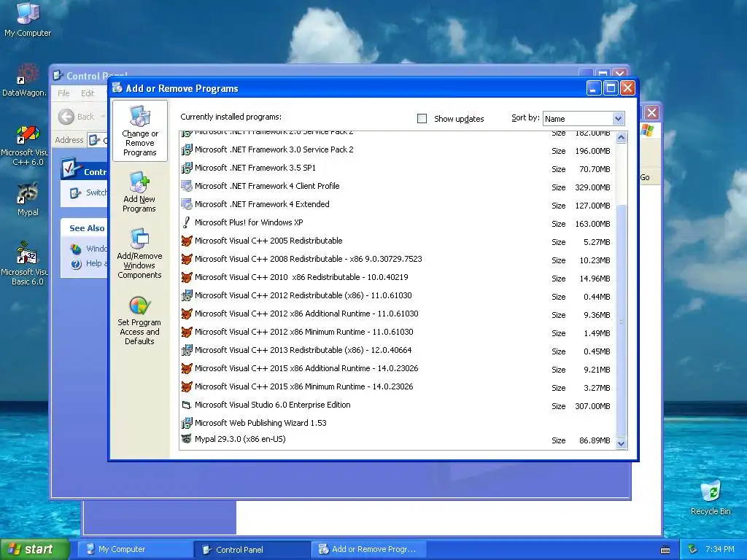
Task: Click scroll down arrow of programs list
Action: coord(621,443)
